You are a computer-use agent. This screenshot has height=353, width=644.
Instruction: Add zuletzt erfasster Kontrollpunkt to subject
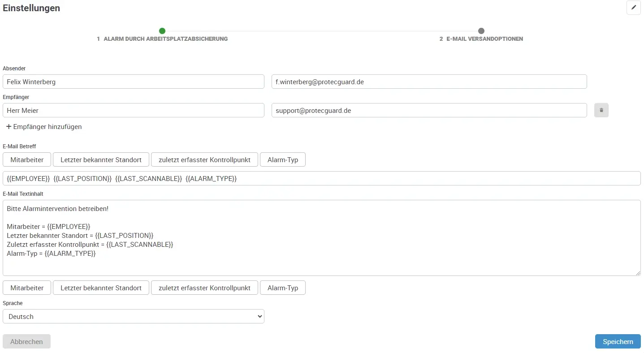click(204, 159)
